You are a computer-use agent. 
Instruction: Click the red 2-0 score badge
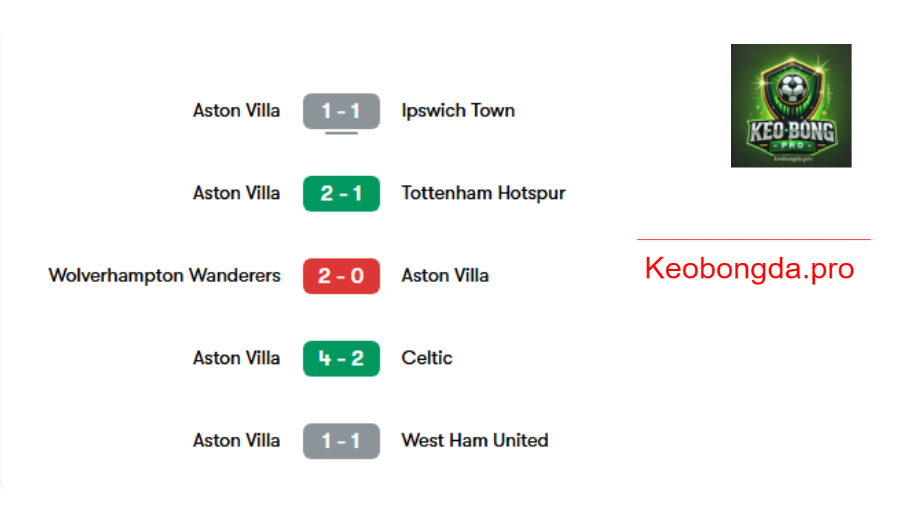click(341, 276)
